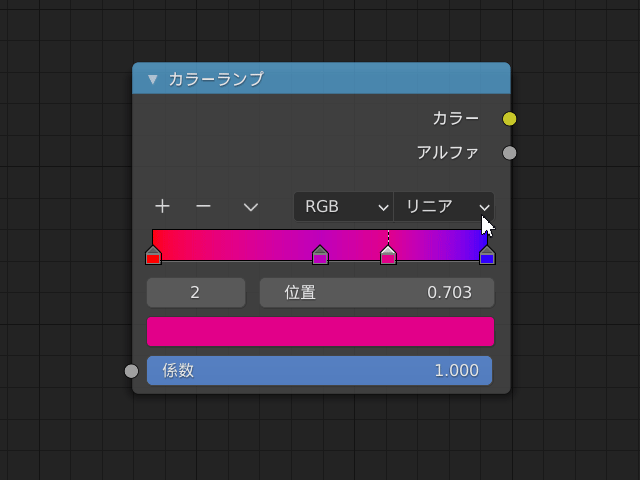
Task: Click the yellow カラー output socket
Action: pyautogui.click(x=509, y=119)
